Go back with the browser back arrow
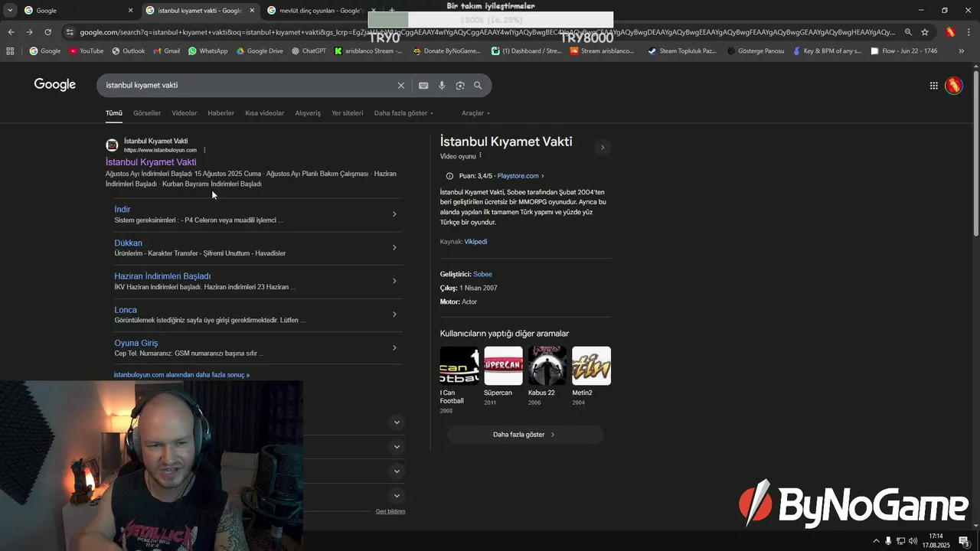This screenshot has height=551, width=980. pyautogui.click(x=11, y=32)
